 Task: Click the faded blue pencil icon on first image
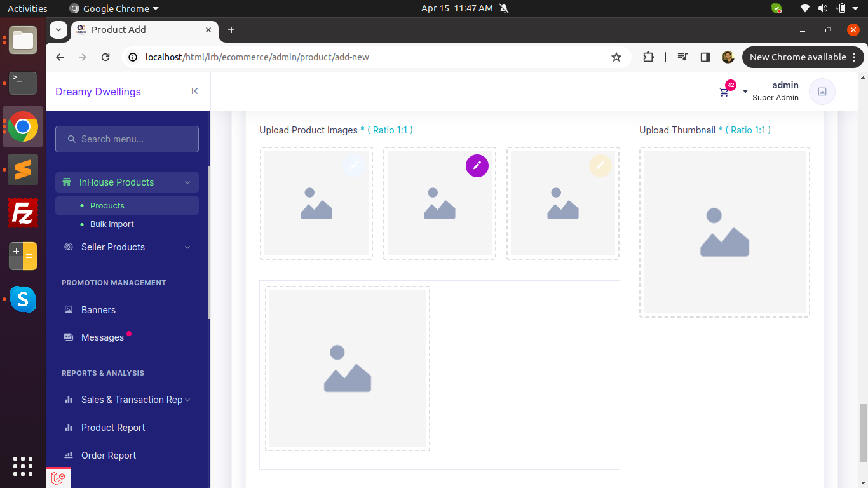pos(354,166)
